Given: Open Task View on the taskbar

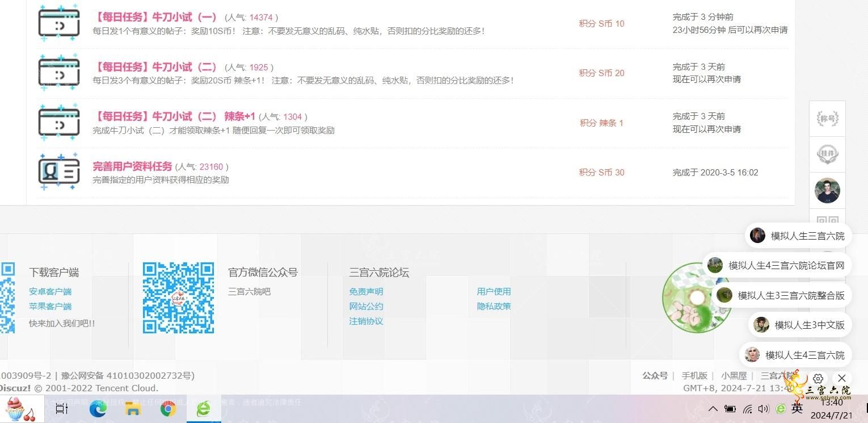Looking at the screenshot, I should (x=62, y=409).
